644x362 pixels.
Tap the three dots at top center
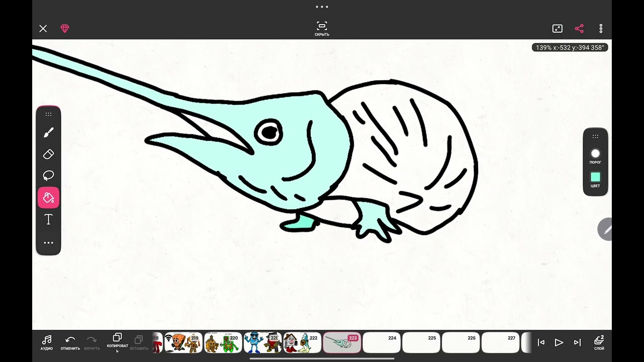322,7
